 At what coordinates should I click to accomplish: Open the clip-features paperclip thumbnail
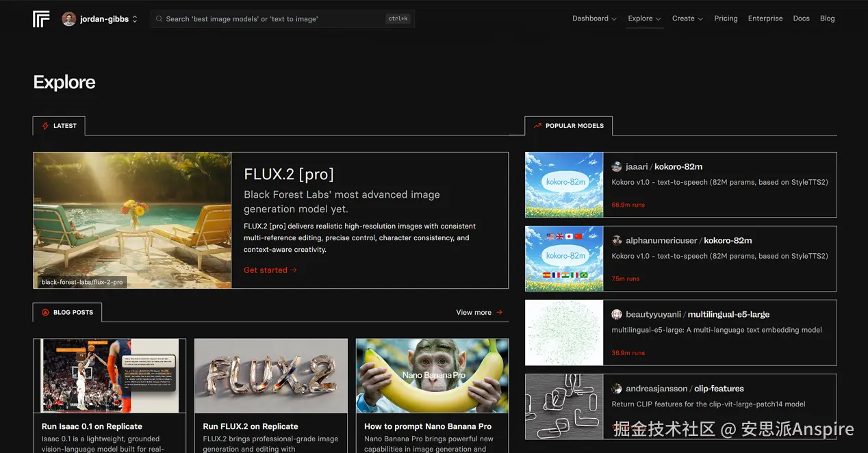tap(564, 406)
